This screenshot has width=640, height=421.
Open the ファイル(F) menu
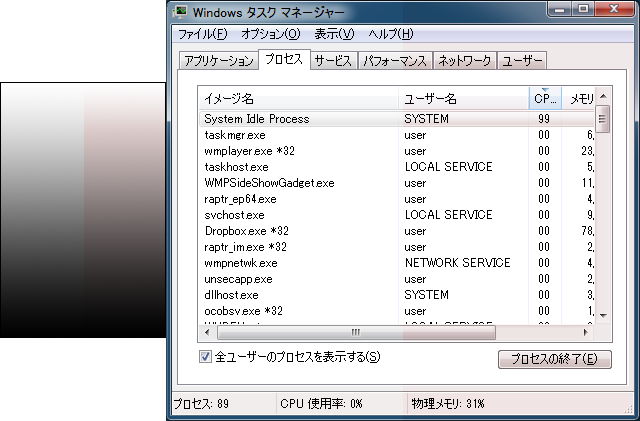pyautogui.click(x=202, y=34)
